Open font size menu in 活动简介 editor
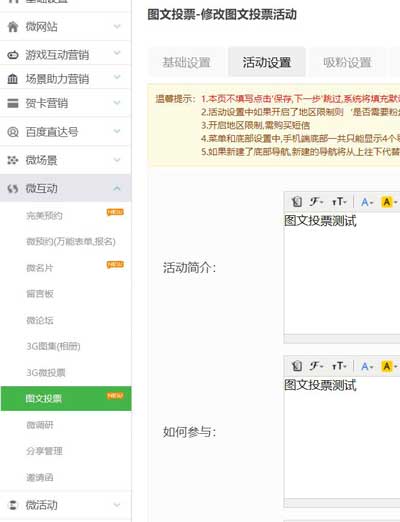 point(339,202)
